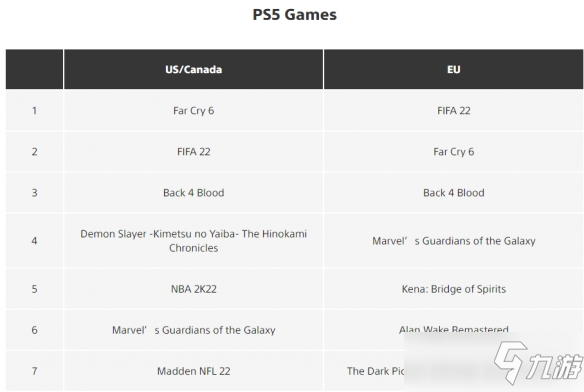Click the US/Canada column header
Screen dimensions: 584x392
194,69
